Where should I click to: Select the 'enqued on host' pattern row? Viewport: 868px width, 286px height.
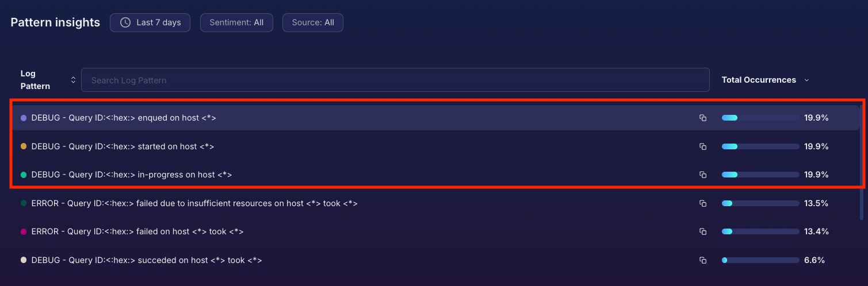pyautogui.click(x=345, y=118)
